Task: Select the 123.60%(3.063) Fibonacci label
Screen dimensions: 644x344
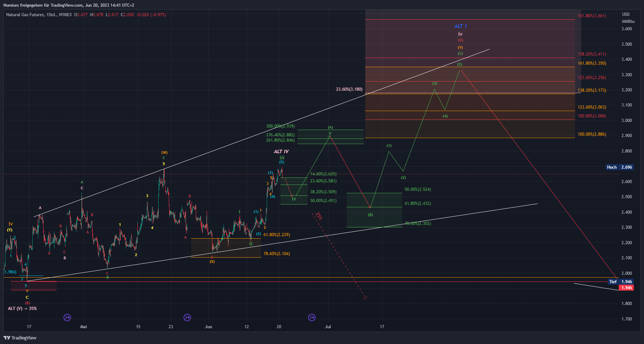Action: point(592,107)
